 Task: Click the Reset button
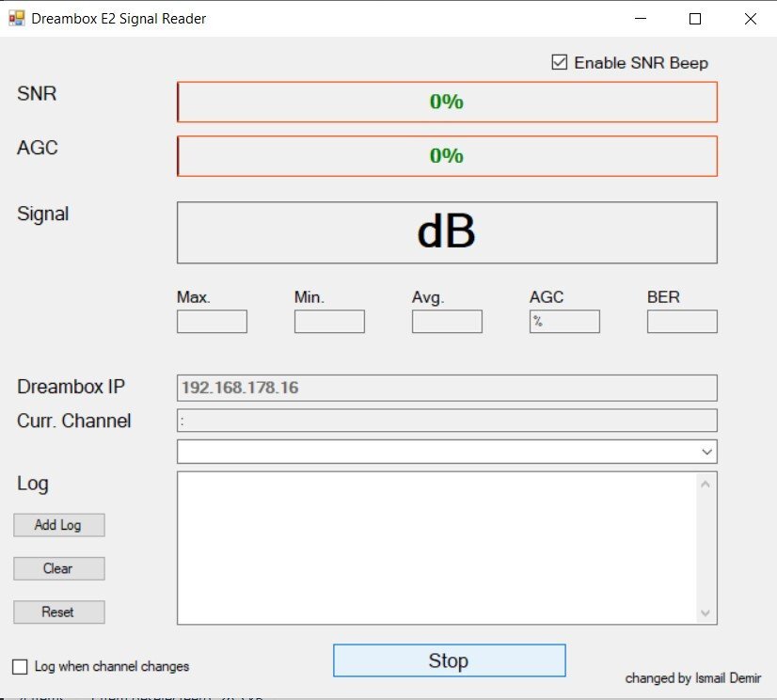(x=58, y=612)
